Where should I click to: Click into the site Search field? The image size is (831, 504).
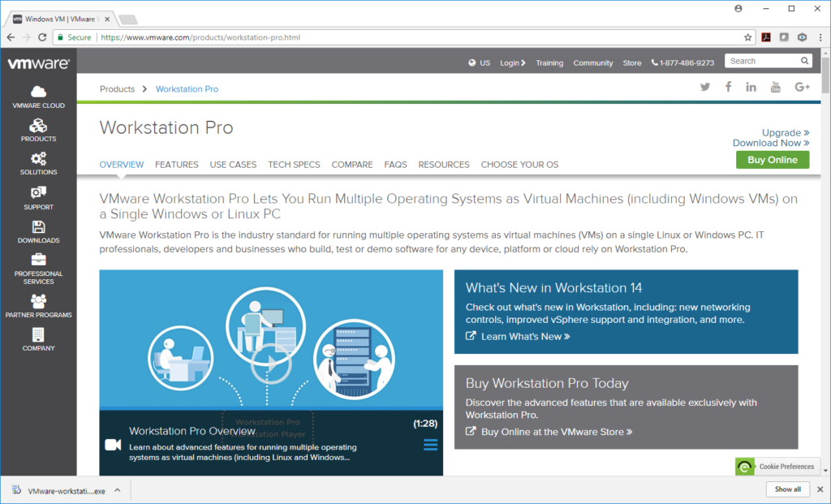pos(763,61)
